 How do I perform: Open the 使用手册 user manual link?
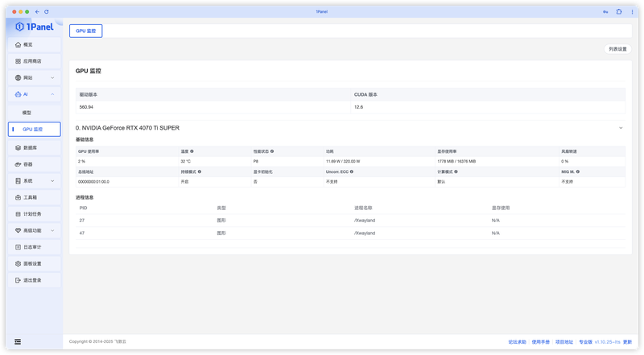[540, 342]
